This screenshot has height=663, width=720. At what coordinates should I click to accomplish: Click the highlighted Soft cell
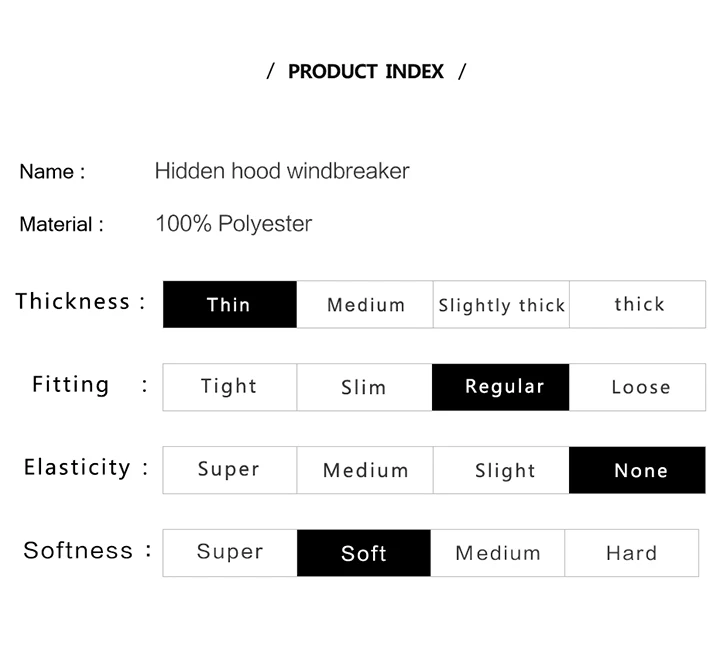tap(364, 553)
